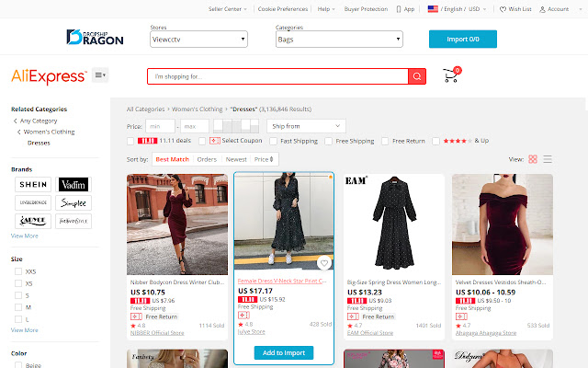Open the Ship from dropdown
This screenshot has width=588, height=368.
point(306,126)
